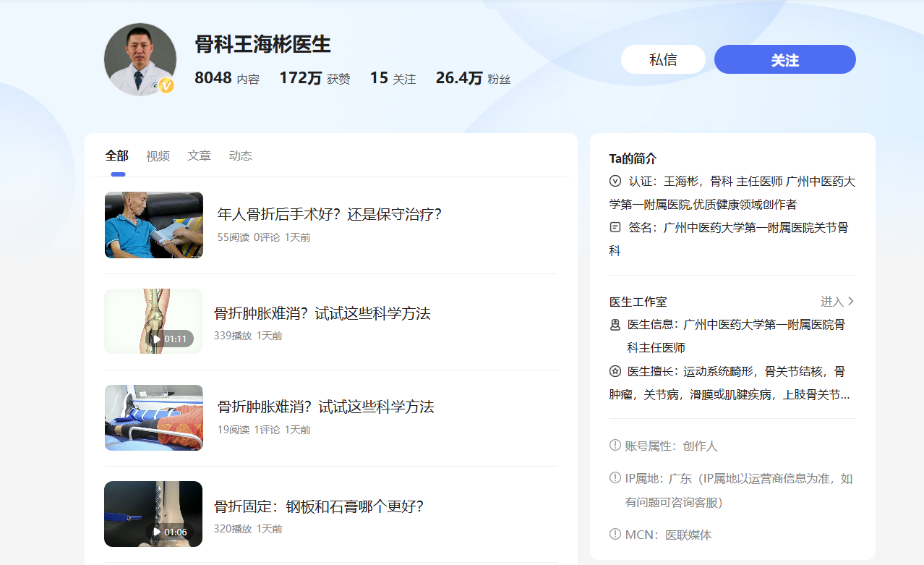Click the info icon beside 账号属性

[615, 446]
